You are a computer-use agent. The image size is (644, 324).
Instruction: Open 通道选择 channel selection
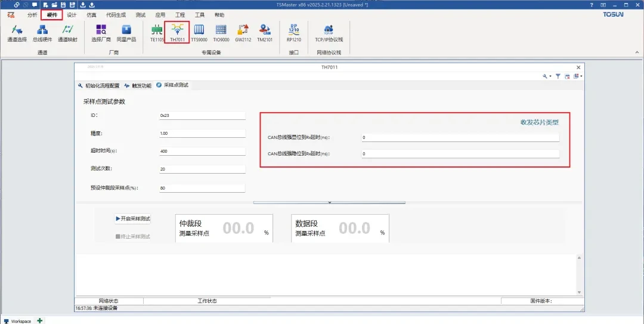[x=17, y=32]
